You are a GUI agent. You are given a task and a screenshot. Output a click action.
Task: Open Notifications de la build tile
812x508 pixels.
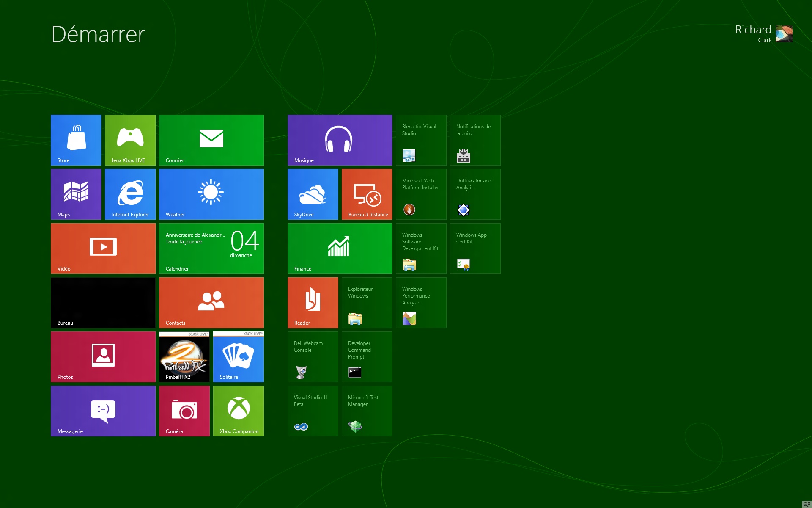[475, 140]
